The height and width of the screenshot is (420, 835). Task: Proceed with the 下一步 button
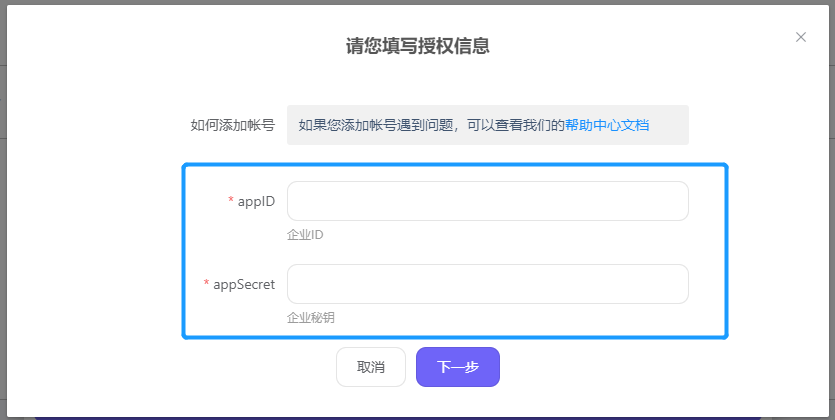tap(458, 367)
